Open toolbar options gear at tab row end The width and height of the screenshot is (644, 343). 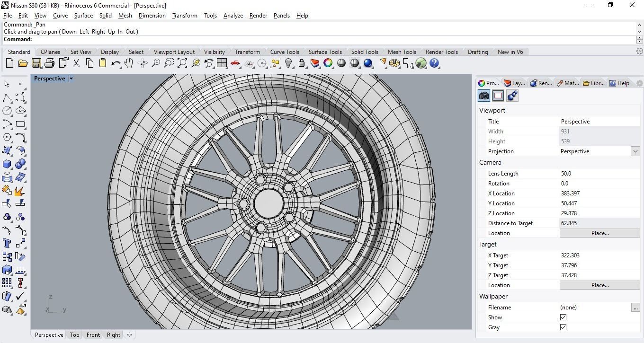pyautogui.click(x=639, y=51)
